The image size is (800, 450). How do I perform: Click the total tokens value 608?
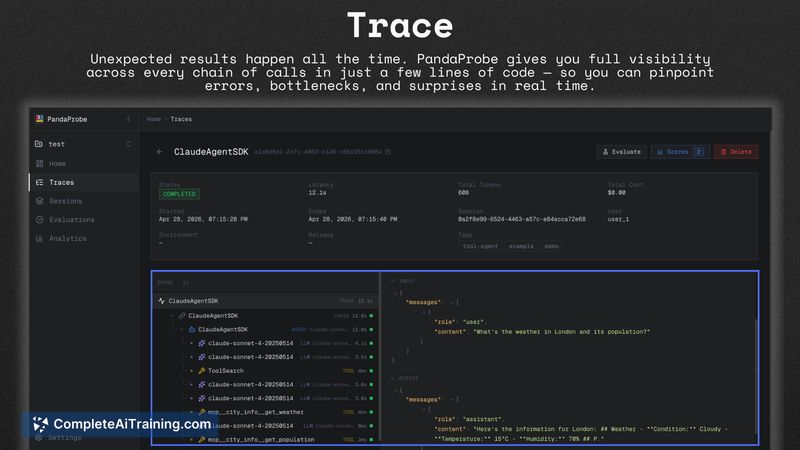tap(463, 193)
